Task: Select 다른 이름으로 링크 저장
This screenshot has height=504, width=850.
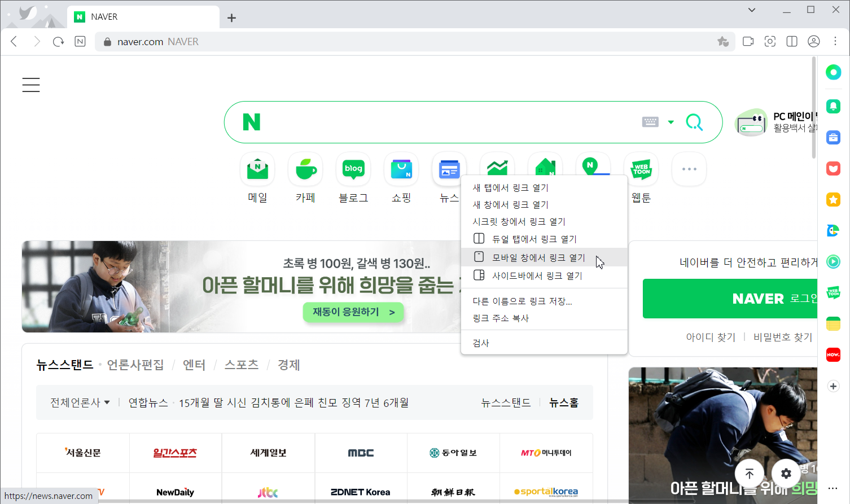Action: click(544, 301)
